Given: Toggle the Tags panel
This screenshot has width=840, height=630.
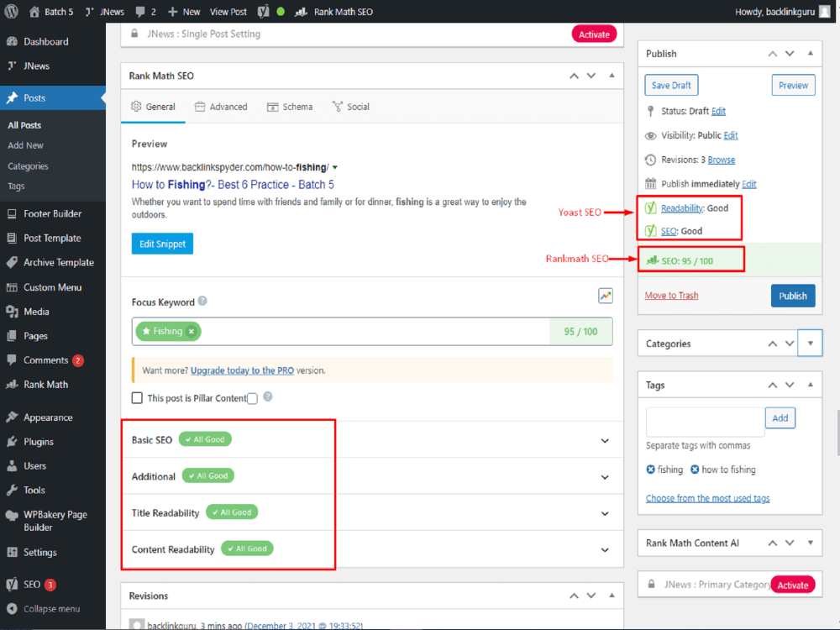Looking at the screenshot, I should (x=811, y=385).
